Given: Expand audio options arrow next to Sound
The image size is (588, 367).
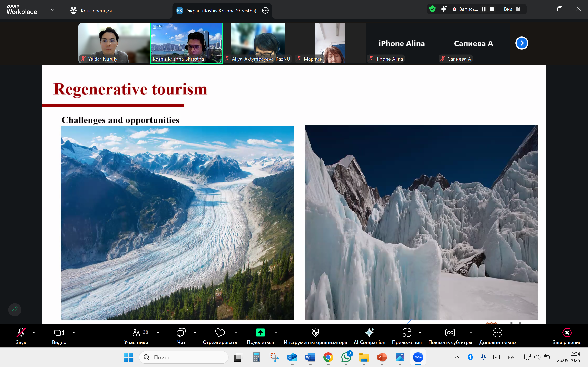Looking at the screenshot, I should click(x=34, y=333).
